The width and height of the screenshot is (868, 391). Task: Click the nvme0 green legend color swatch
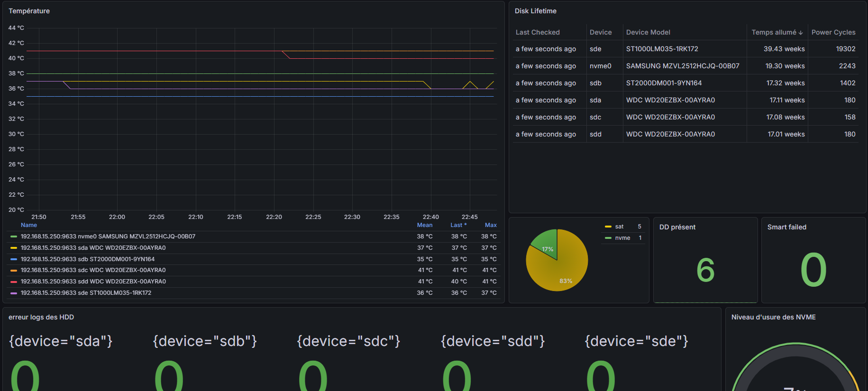click(14, 236)
